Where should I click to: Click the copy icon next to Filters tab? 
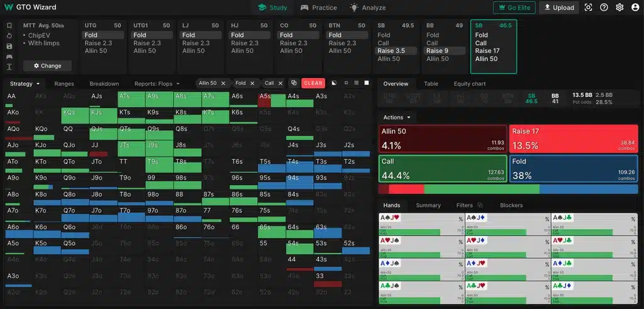480,205
